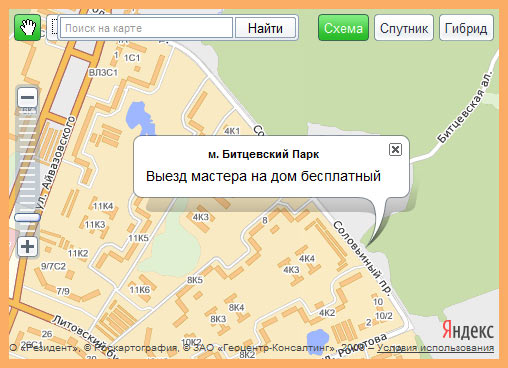Click building label '9/7С2'
Image resolution: width=508 pixels, height=368 pixels.
(53, 267)
